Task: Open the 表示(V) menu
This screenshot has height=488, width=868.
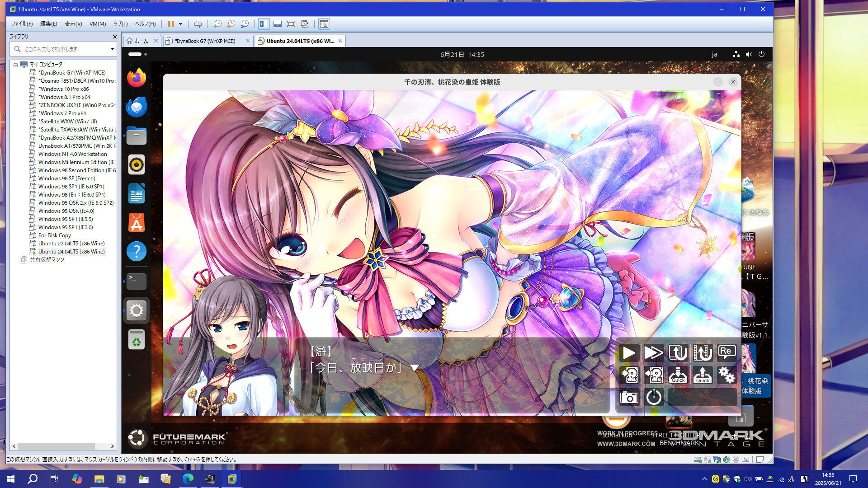Action: (x=73, y=24)
